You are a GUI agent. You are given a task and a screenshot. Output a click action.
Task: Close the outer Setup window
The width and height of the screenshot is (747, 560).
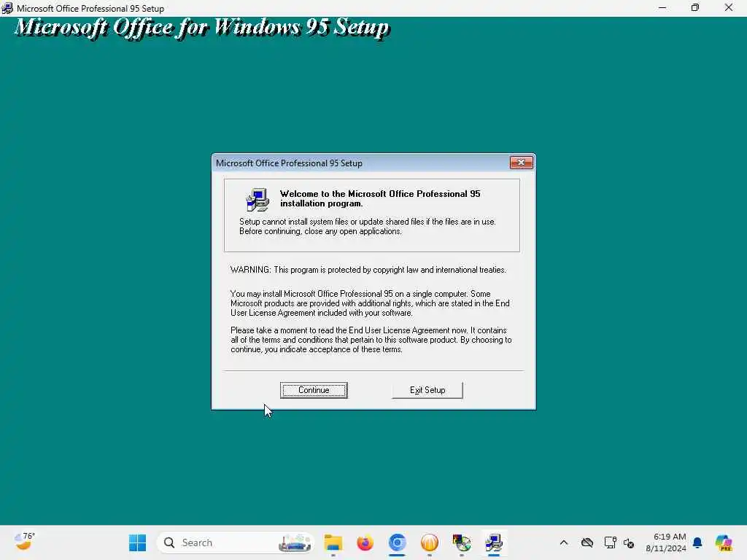tap(729, 8)
